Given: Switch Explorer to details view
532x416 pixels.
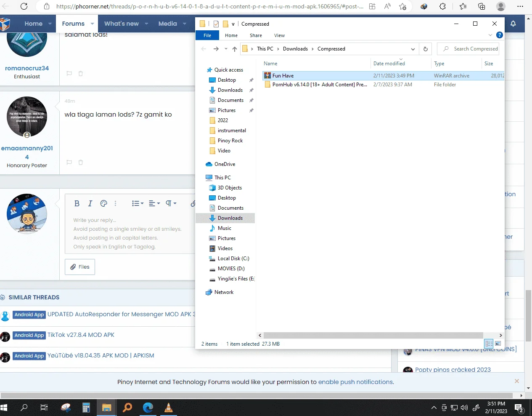Looking at the screenshot, I should pos(489,344).
